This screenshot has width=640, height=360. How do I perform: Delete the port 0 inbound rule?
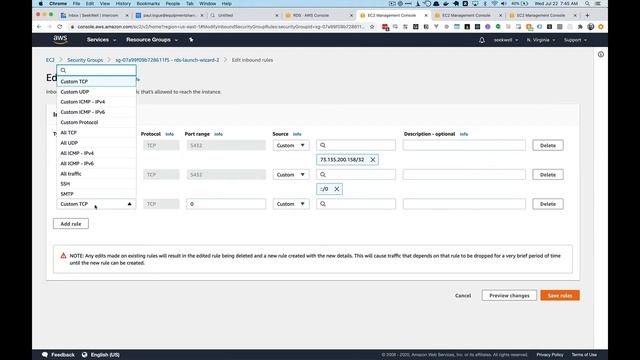pyautogui.click(x=548, y=204)
